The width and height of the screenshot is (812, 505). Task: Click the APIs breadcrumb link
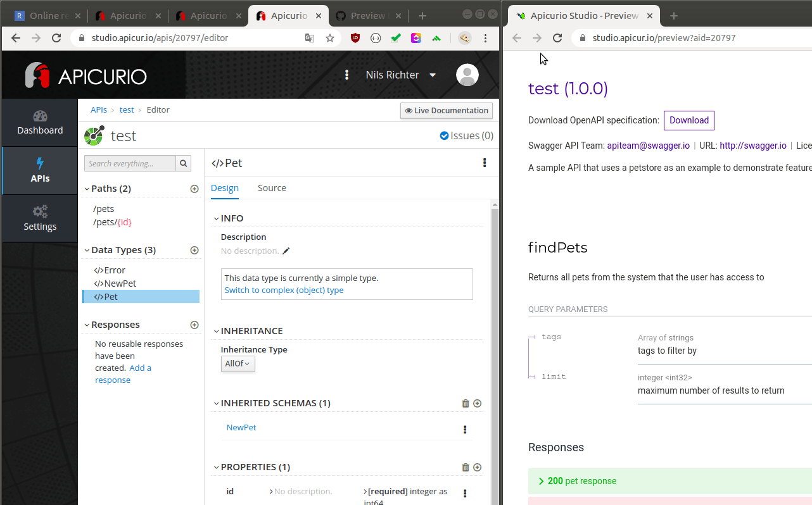pyautogui.click(x=99, y=109)
